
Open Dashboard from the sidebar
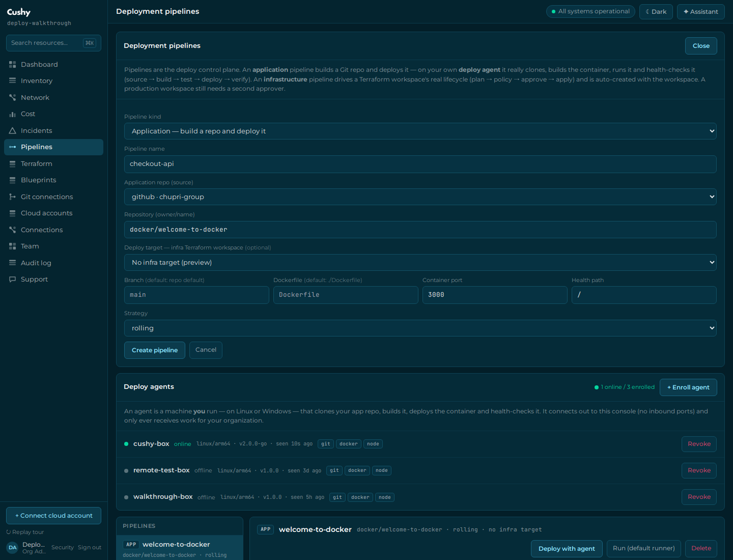(54, 65)
